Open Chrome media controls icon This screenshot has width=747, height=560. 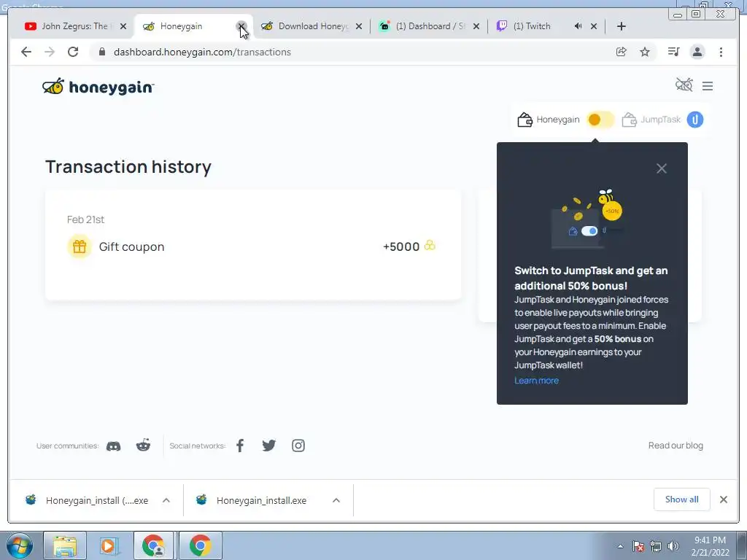(x=673, y=52)
